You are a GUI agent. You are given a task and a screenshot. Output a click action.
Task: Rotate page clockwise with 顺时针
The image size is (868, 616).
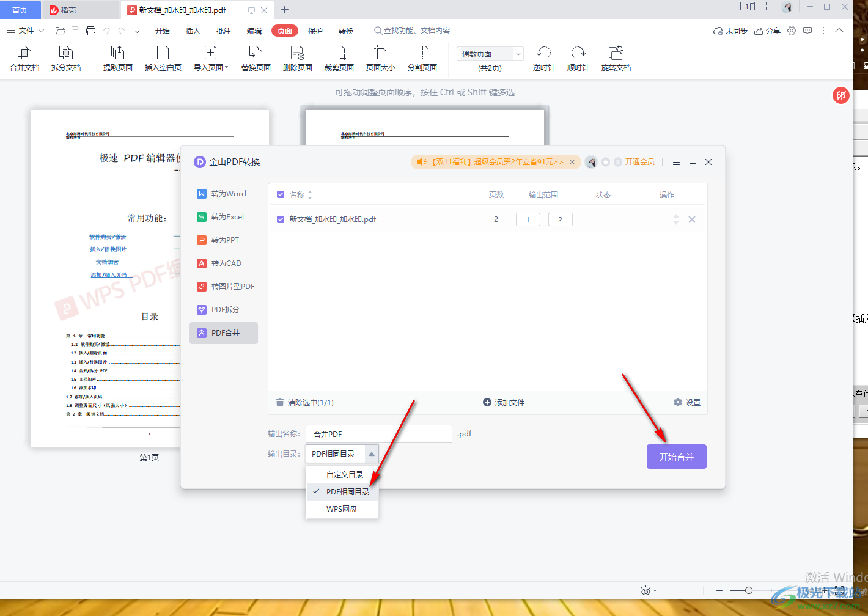click(578, 59)
